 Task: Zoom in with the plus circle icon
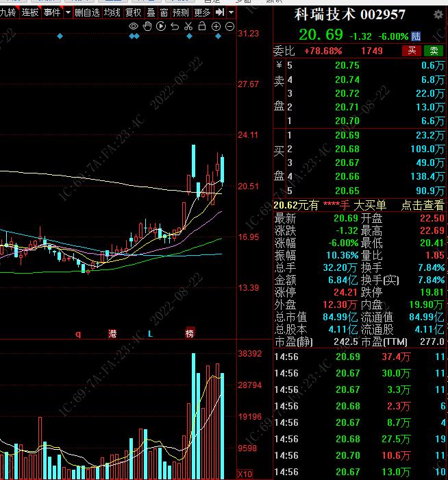pos(216,27)
